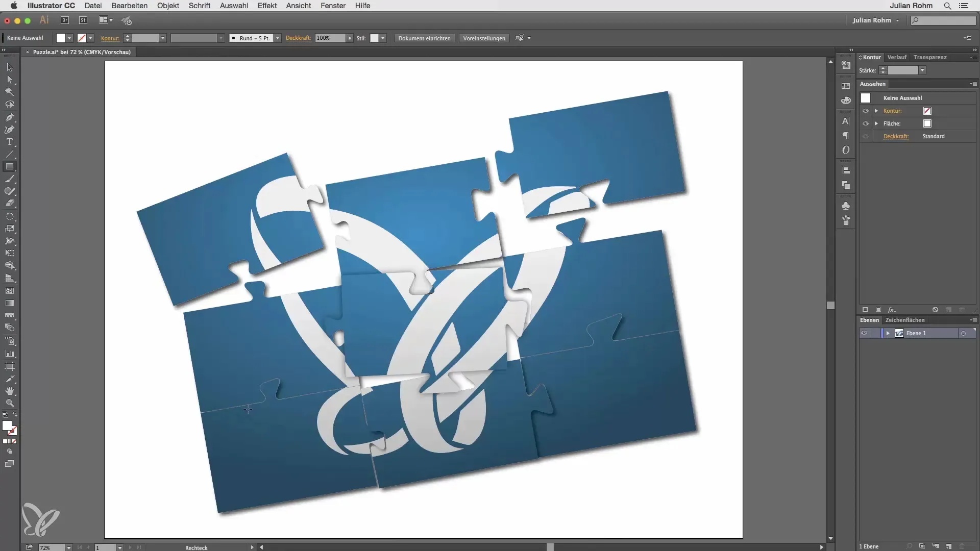Click the Deckkraft link in control bar
Screen dimensions: 980x551
[298, 38]
